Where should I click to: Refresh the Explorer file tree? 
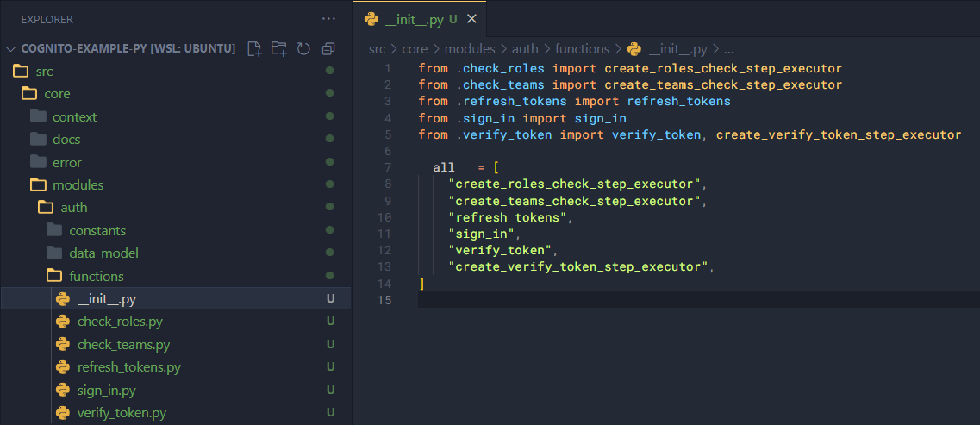tap(303, 49)
